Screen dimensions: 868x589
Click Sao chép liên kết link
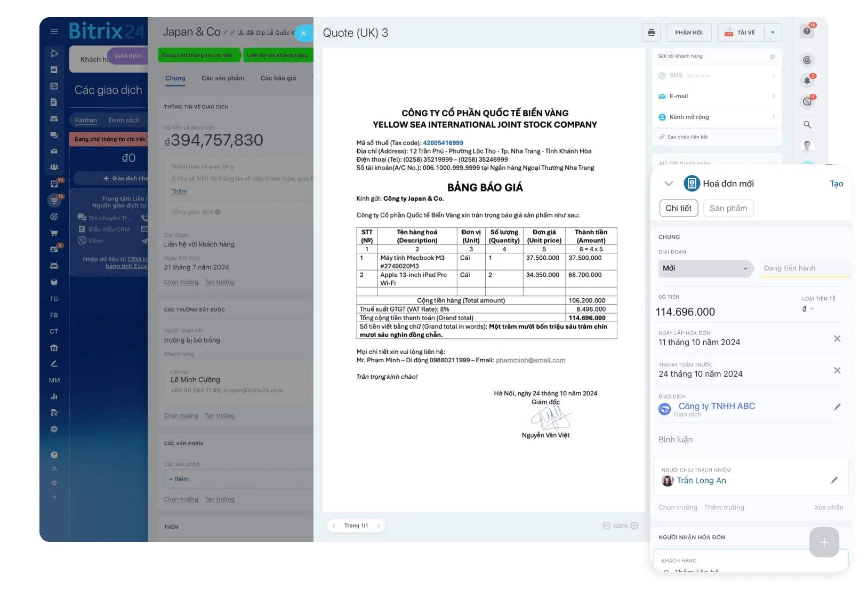tap(684, 137)
